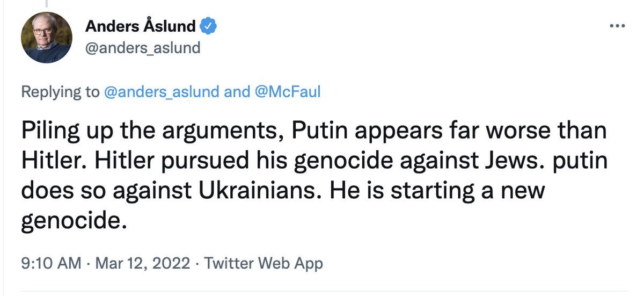Click the "Replying to" label text
Viewport: 644px width, 296px height.
[x=60, y=92]
